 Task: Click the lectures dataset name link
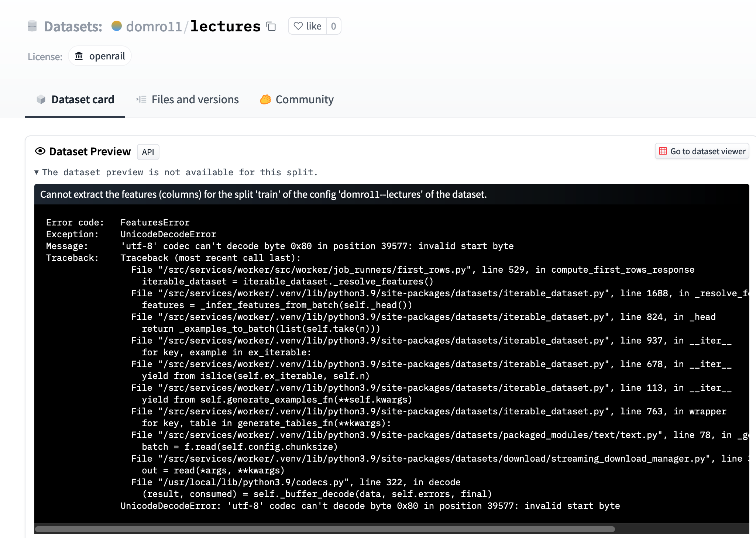click(226, 25)
